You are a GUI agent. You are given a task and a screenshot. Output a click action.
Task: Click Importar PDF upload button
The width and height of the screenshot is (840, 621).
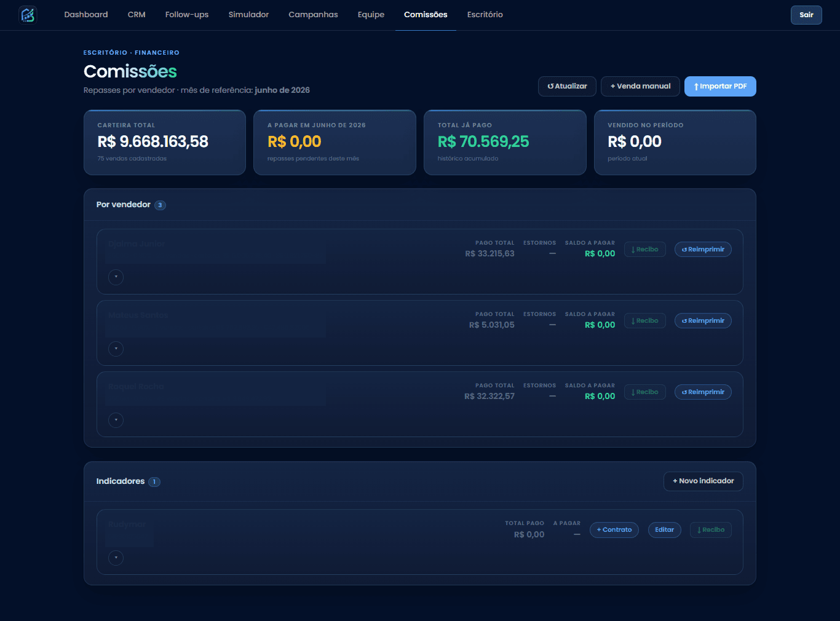720,86
